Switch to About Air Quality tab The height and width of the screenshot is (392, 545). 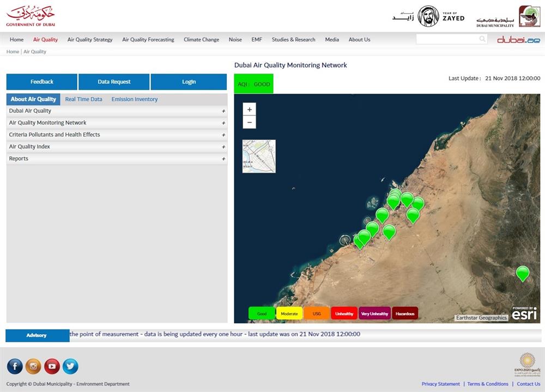pos(33,99)
